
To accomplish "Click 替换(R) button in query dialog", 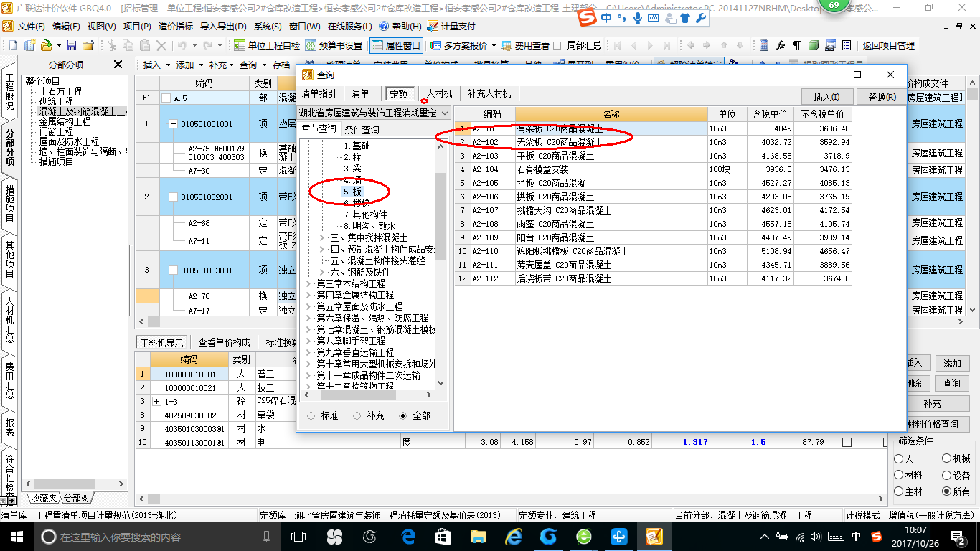I will pos(882,97).
